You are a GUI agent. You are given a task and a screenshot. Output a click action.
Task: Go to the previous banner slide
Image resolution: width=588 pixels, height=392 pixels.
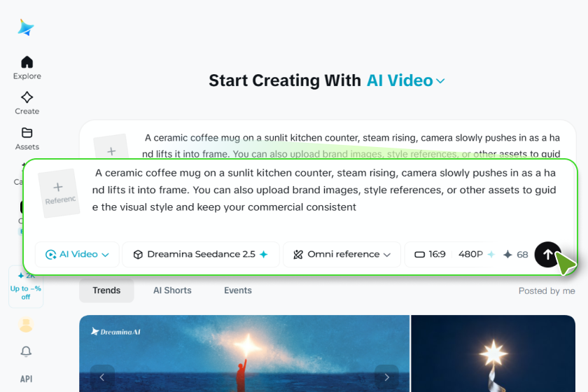coord(102,377)
